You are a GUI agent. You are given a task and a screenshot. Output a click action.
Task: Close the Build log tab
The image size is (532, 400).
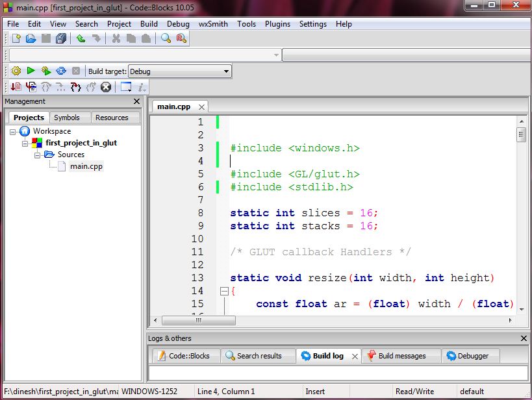(355, 356)
